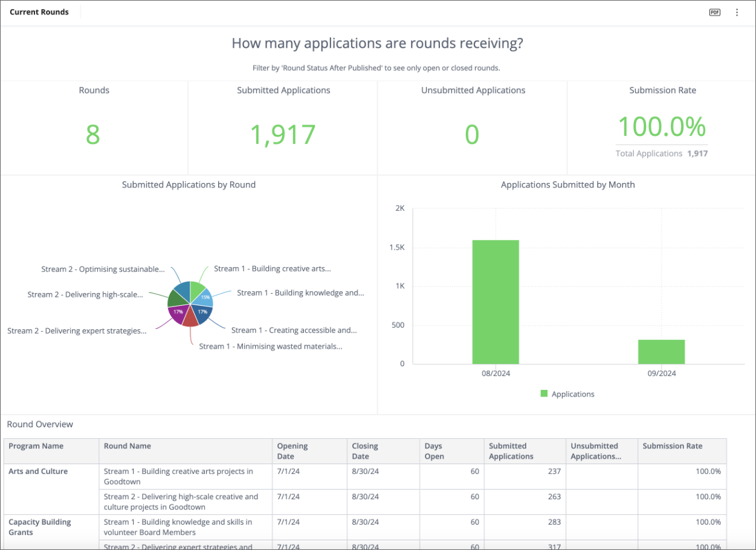
Task: Click the 100.0% Submission Rate figure
Action: pyautogui.click(x=662, y=127)
